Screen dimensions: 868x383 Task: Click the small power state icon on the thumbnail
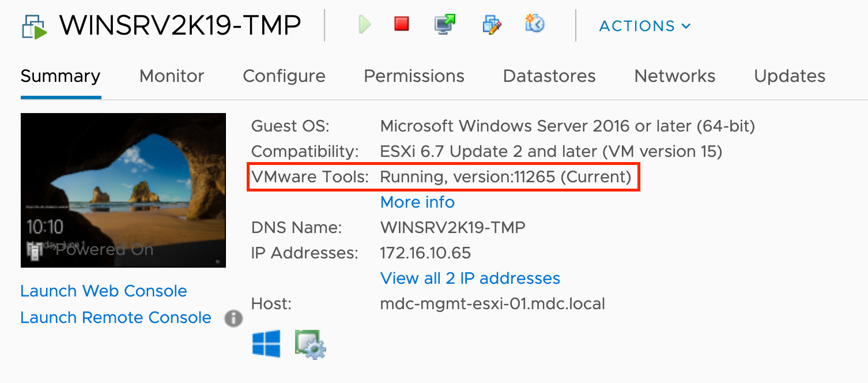coord(35,250)
